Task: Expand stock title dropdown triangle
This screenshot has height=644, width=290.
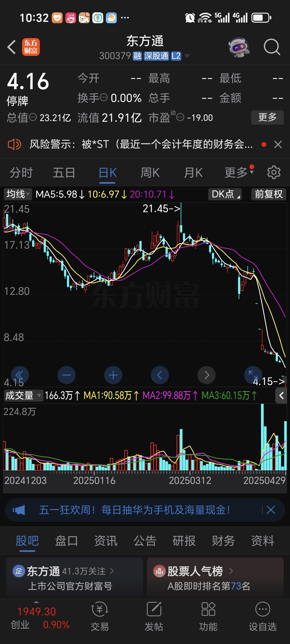Action: coord(187,56)
